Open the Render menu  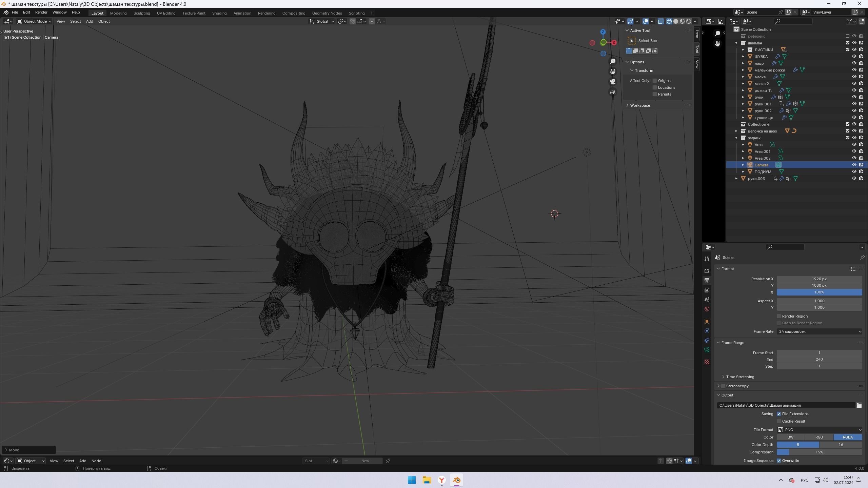pyautogui.click(x=41, y=12)
